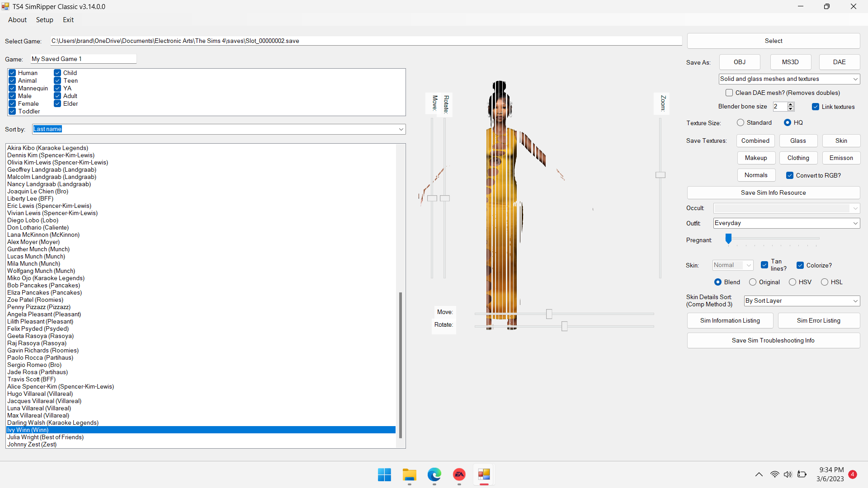868x488 pixels.
Task: Uncheck the Toddler filter checkbox
Action: point(12,111)
